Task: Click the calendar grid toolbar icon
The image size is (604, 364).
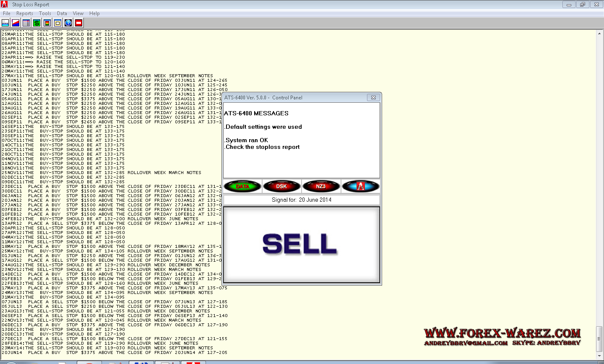Action: click(x=26, y=23)
